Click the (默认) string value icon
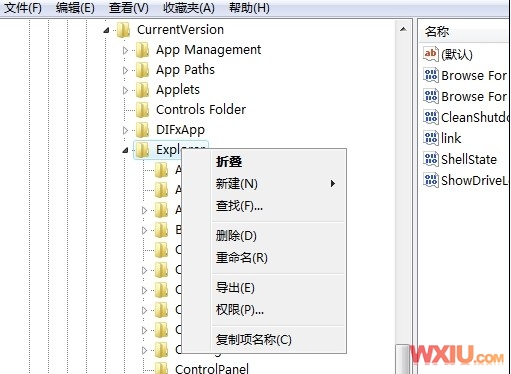 [431, 54]
